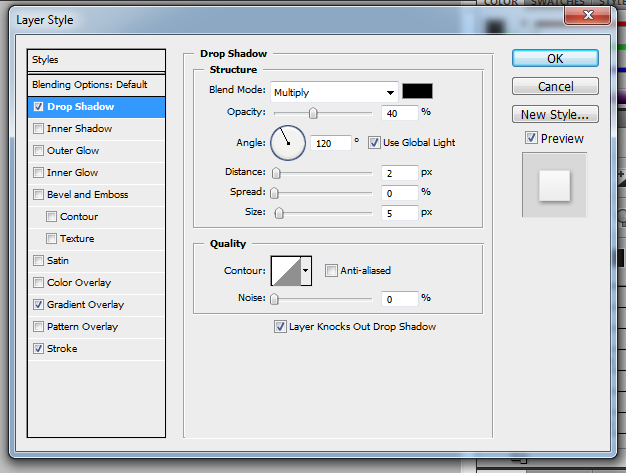Toggle Layer Knocks Out Drop Shadow
The width and height of the screenshot is (626, 473).
280,327
